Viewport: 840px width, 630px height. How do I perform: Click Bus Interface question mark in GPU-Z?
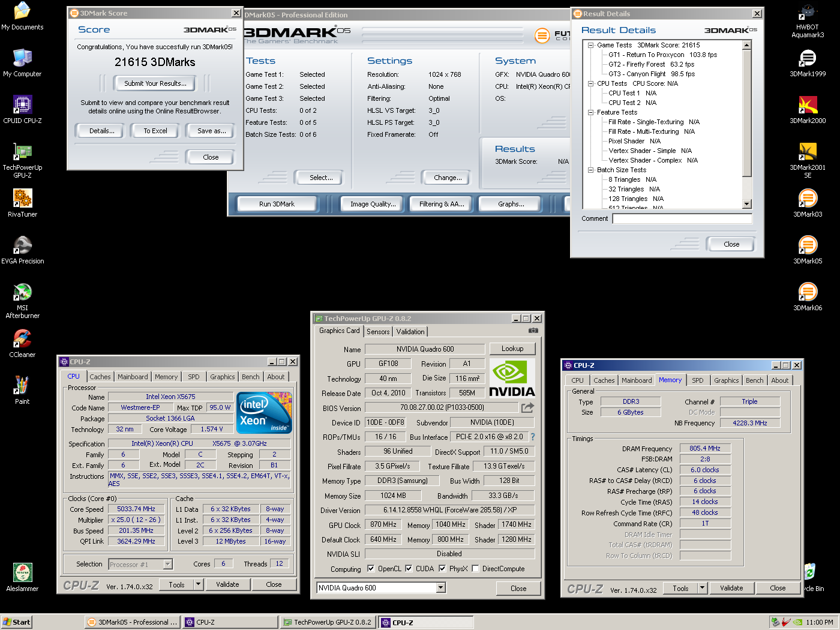point(532,437)
